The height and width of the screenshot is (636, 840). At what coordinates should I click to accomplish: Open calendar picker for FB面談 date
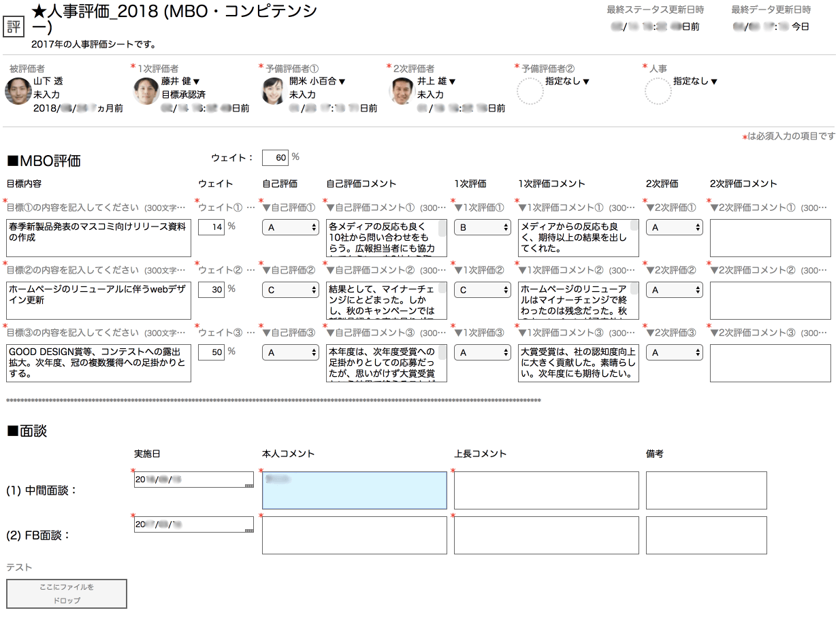249,529
